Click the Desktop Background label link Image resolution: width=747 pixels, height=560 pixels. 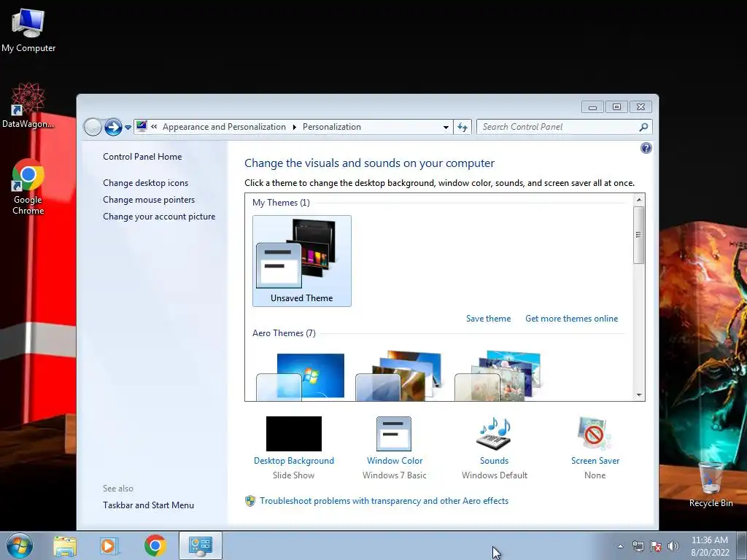(x=293, y=461)
